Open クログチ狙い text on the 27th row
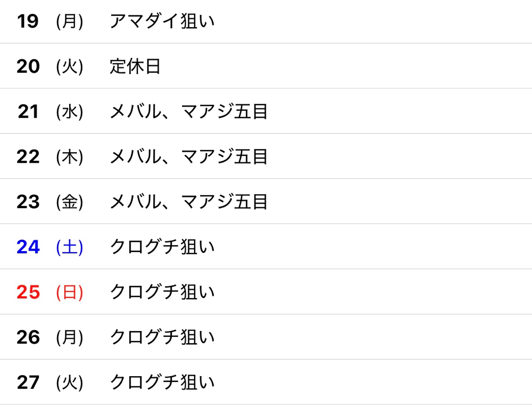This screenshot has height=406, width=532. point(162,383)
